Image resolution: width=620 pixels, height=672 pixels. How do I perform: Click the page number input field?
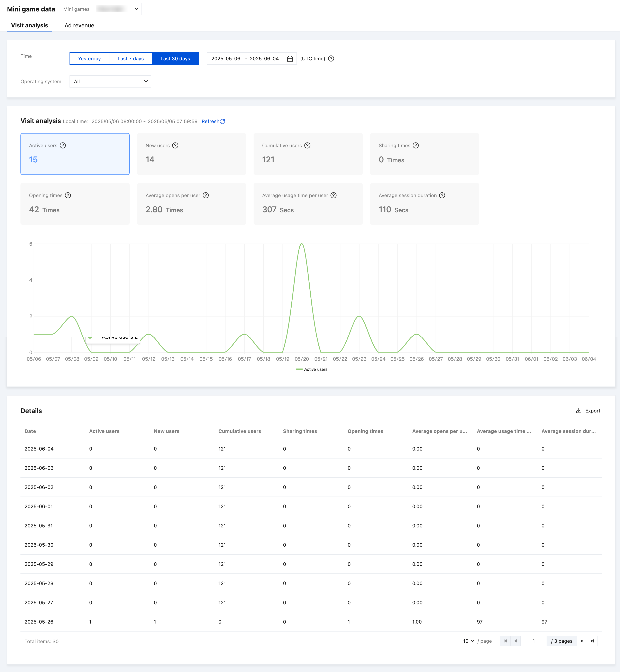(x=534, y=641)
